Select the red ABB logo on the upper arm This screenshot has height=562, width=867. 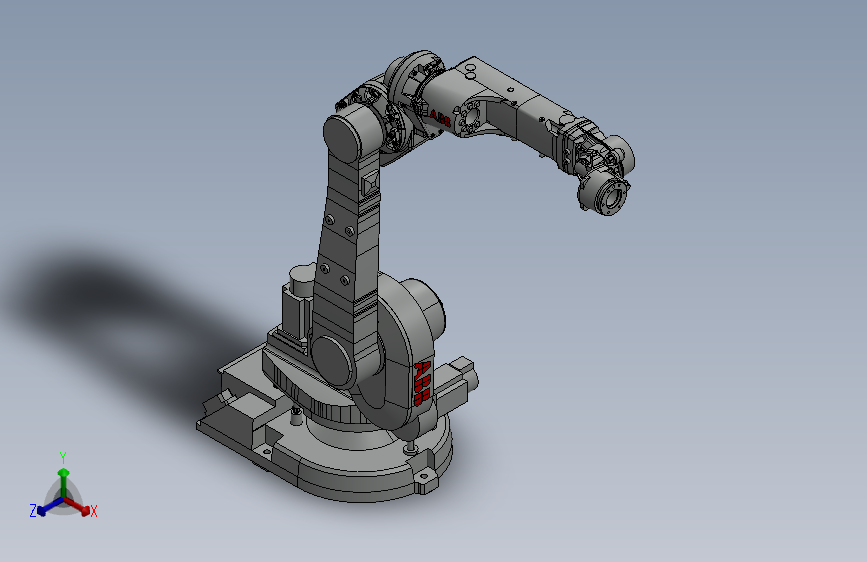coord(440,118)
